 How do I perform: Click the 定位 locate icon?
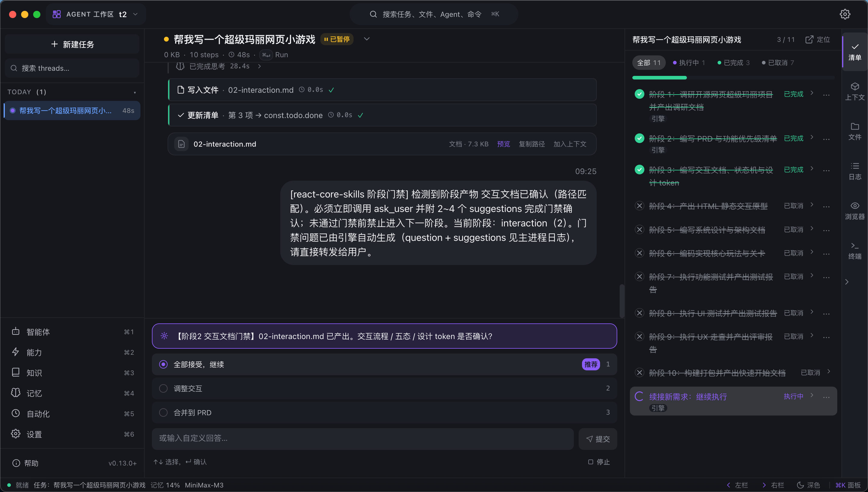pos(809,39)
